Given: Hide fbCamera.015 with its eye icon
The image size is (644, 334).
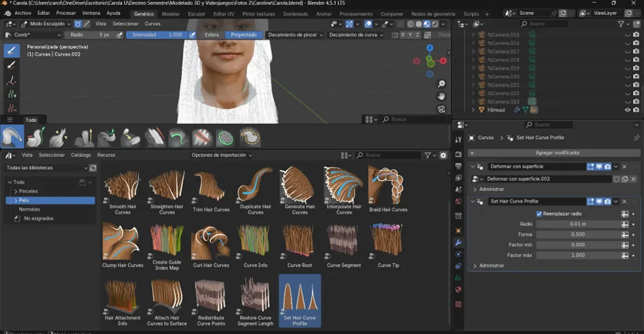Looking at the screenshot, I should 627,35.
